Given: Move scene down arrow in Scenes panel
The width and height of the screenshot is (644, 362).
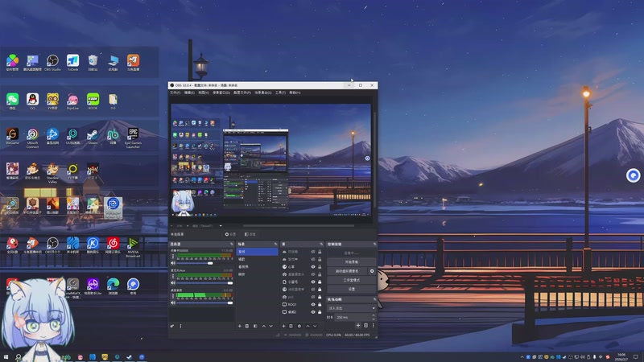Looking at the screenshot, I should click(270, 326).
